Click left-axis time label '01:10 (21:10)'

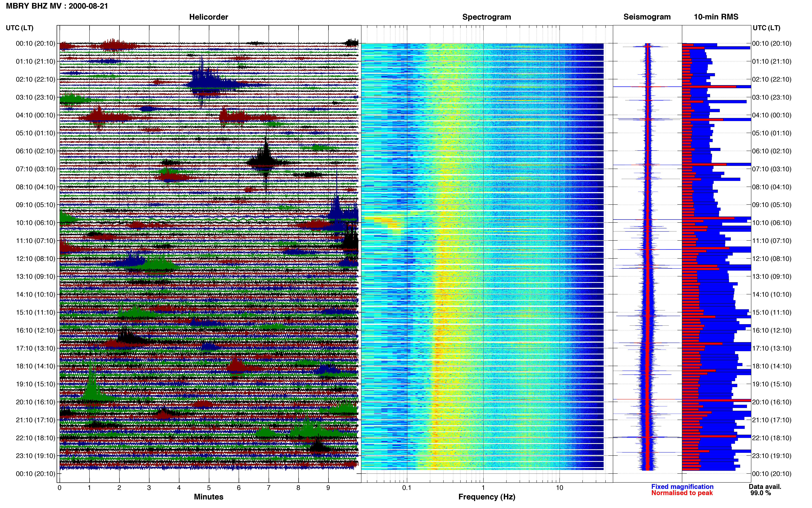[36, 61]
